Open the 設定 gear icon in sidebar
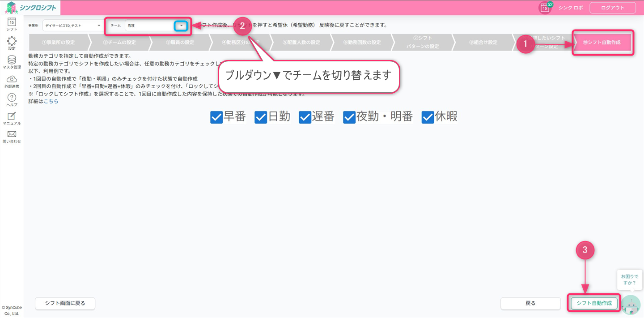 12,41
